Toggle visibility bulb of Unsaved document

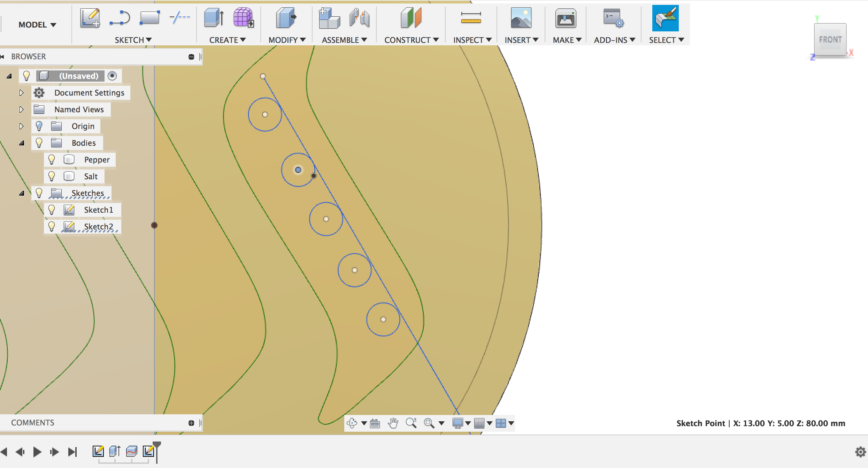click(x=26, y=76)
